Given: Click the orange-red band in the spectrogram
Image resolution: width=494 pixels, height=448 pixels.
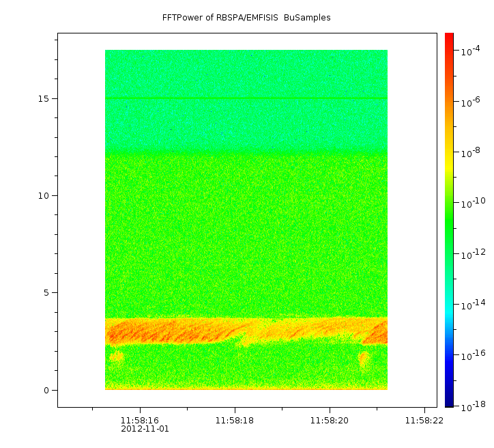Looking at the screenshot, I should (171, 333).
